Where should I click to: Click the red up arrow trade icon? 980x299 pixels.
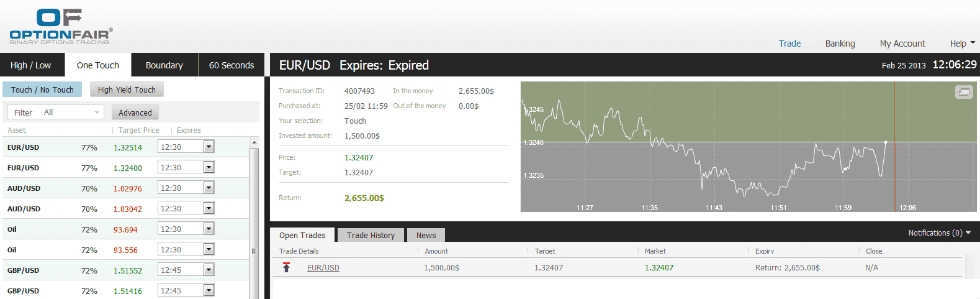[x=286, y=267]
